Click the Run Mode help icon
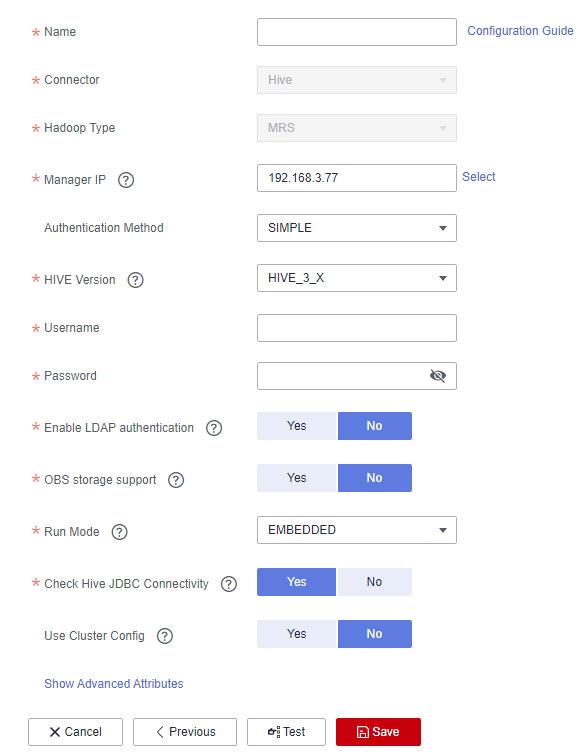This screenshot has width=580, height=754. 119,532
